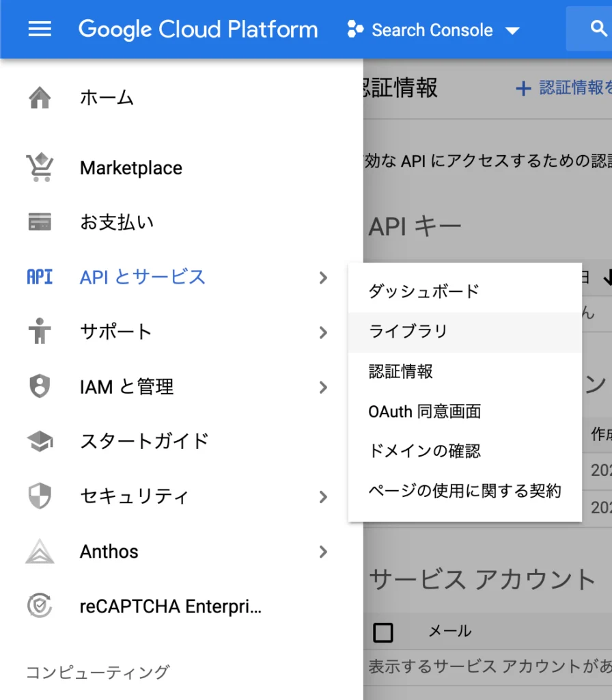Open Marketplace from the sidebar

(x=130, y=168)
